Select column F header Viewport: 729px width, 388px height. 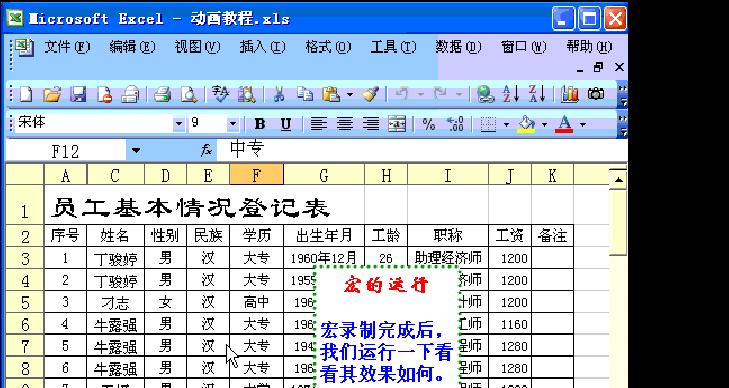(x=256, y=175)
